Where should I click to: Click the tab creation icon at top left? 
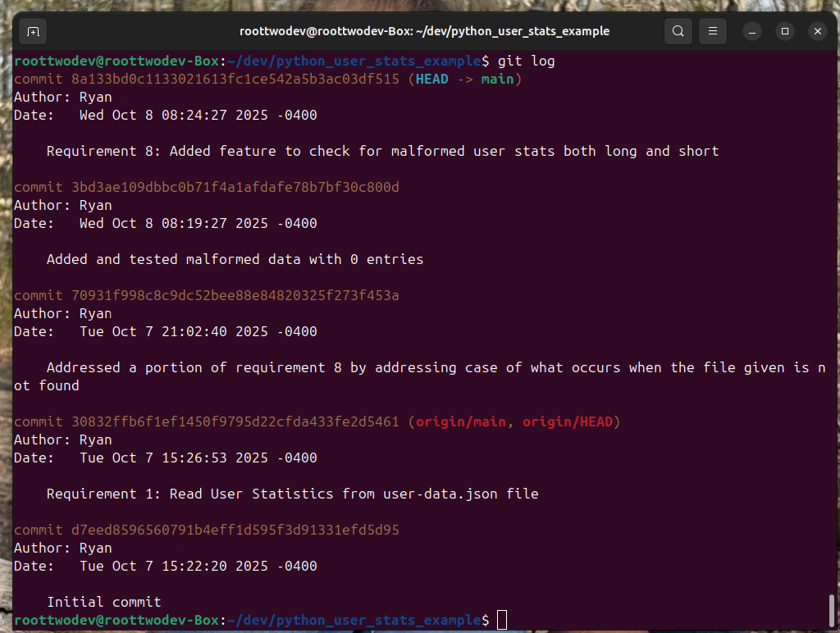pos(32,30)
